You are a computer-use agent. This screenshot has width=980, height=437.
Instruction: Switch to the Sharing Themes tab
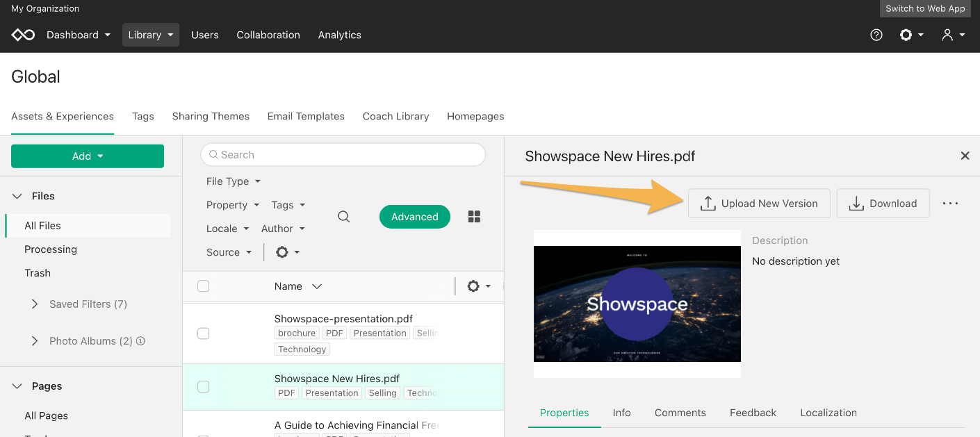click(x=211, y=116)
